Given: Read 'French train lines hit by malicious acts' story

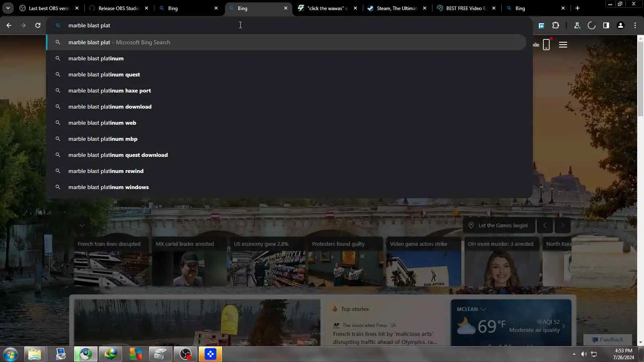Looking at the screenshot, I should click(x=385, y=338).
